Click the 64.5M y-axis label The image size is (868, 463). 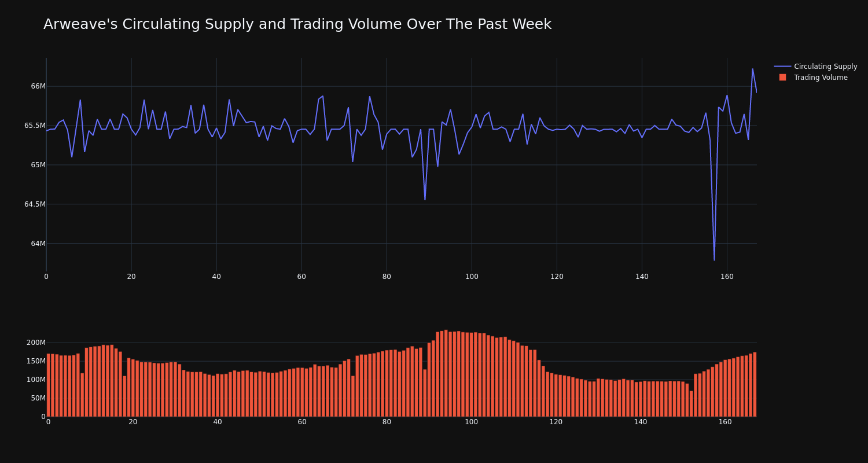(35, 204)
